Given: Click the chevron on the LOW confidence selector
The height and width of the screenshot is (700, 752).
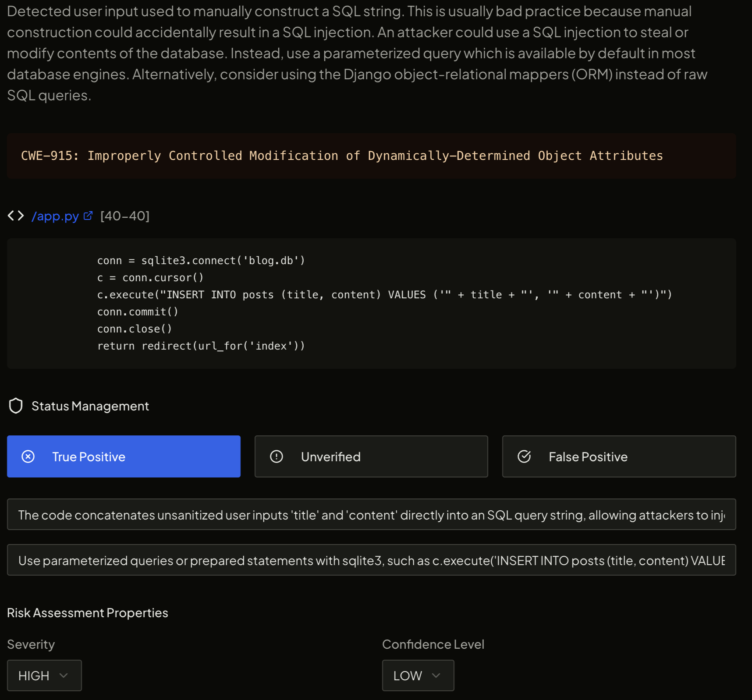Looking at the screenshot, I should (x=436, y=675).
